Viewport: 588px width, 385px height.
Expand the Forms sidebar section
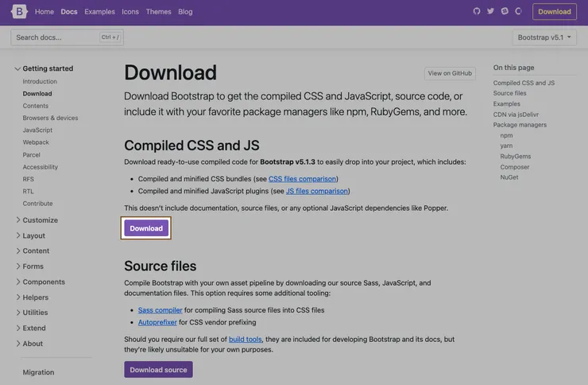pyautogui.click(x=29, y=266)
